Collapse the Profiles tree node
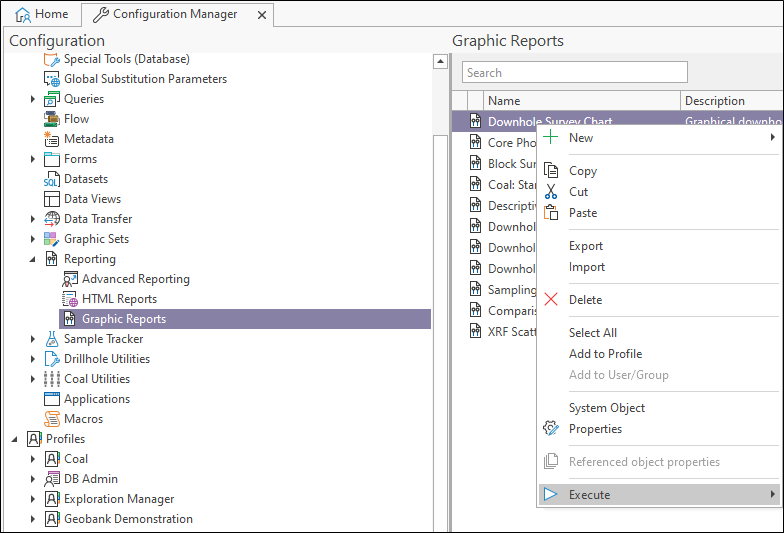The width and height of the screenshot is (784, 533). click(x=15, y=439)
